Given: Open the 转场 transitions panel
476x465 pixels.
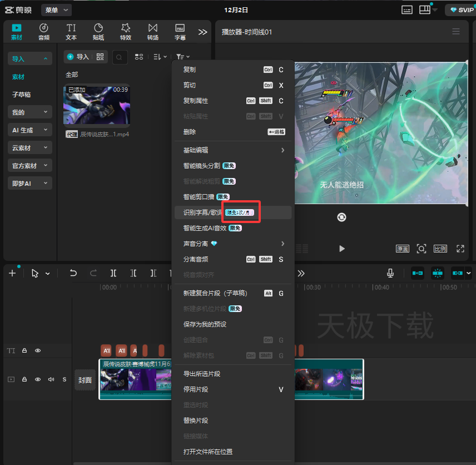Looking at the screenshot, I should pyautogui.click(x=152, y=32).
